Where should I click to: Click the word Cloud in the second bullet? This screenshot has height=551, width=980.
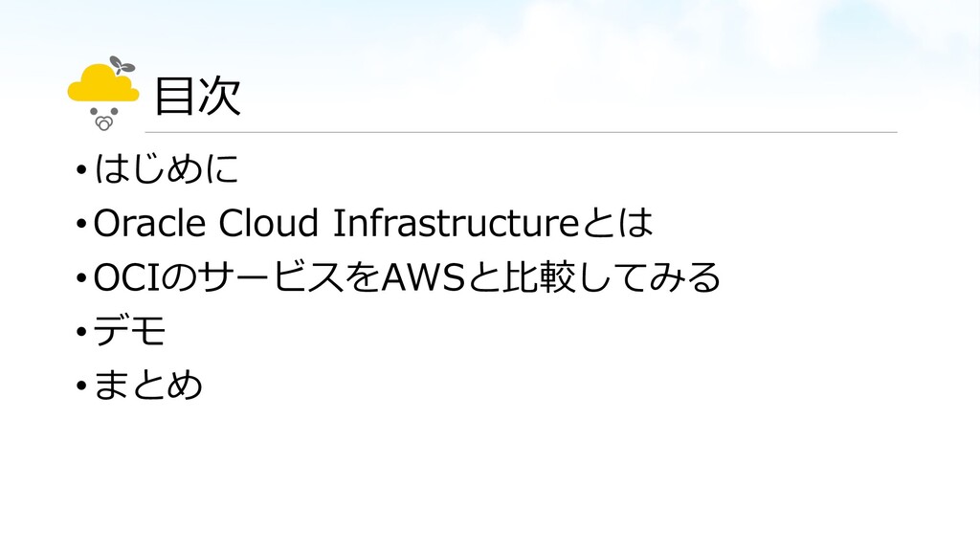tap(269, 223)
